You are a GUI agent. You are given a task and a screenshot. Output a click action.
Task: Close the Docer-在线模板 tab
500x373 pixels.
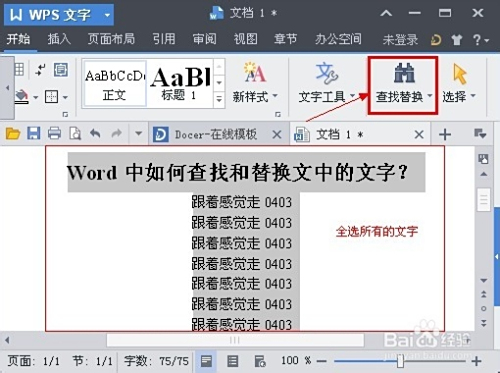277,135
